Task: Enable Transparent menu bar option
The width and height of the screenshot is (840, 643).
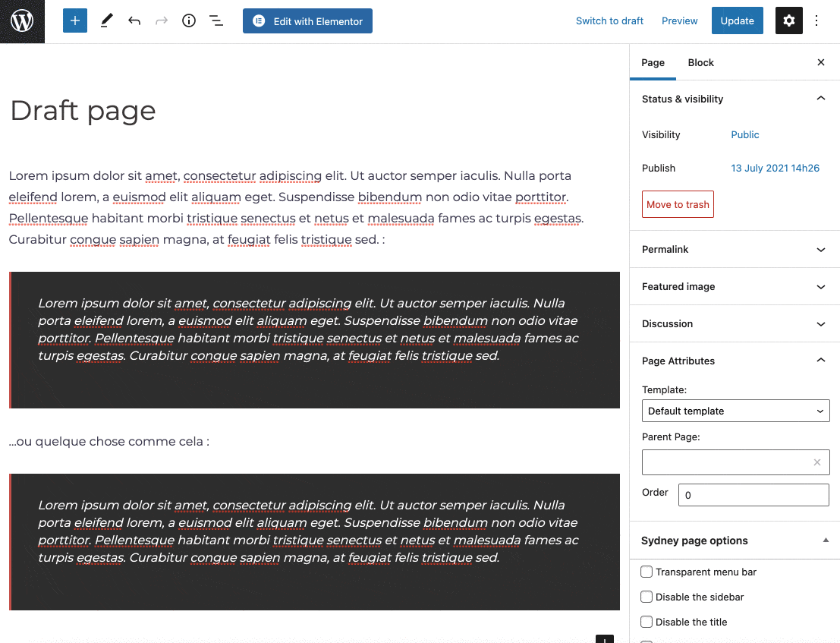Action: (646, 572)
